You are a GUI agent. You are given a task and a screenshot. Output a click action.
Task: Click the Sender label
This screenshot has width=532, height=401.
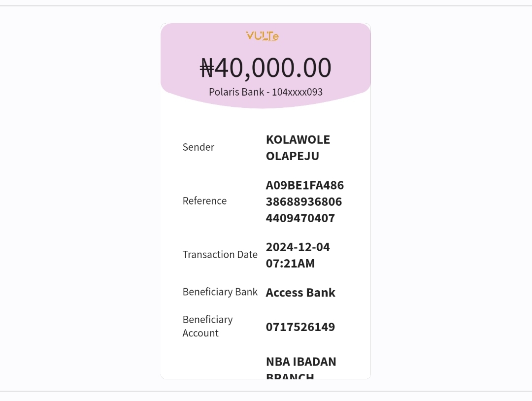point(198,147)
